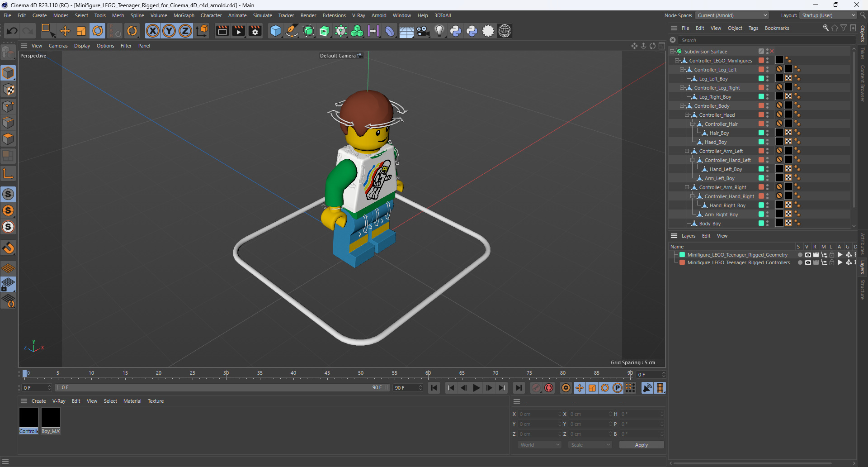Toggle Autokeying button
The width and height of the screenshot is (868, 467).
(x=549, y=388)
